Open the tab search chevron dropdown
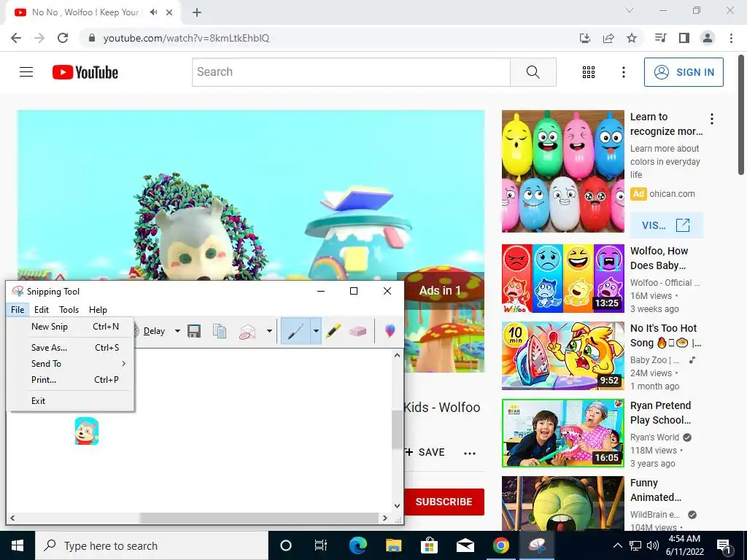The width and height of the screenshot is (747, 560). pyautogui.click(x=630, y=10)
